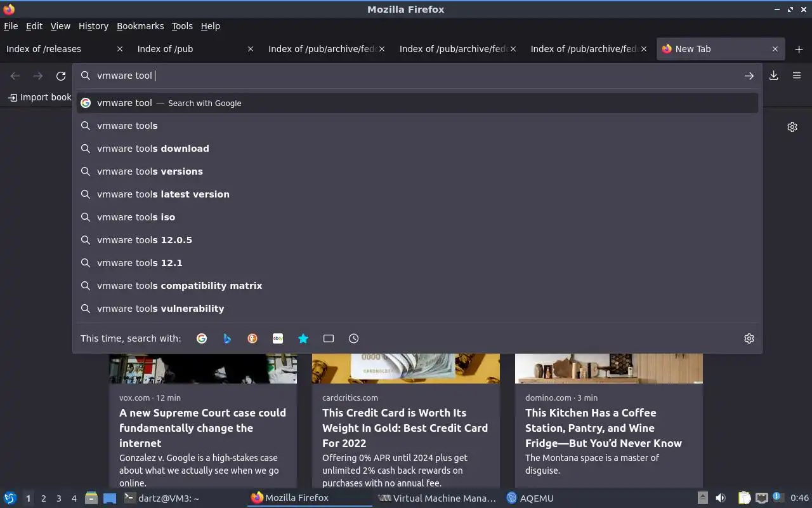Screen dimensions: 812x508
Task: Select the 'New Tab' tab
Action: tap(721, 49)
